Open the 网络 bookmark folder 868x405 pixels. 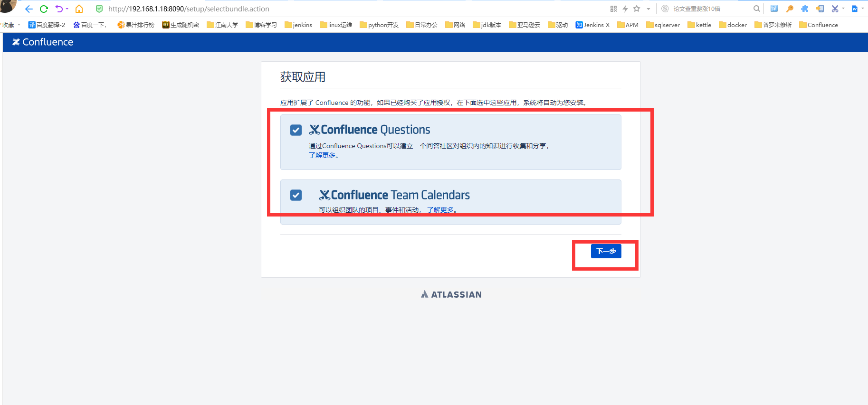click(x=455, y=25)
